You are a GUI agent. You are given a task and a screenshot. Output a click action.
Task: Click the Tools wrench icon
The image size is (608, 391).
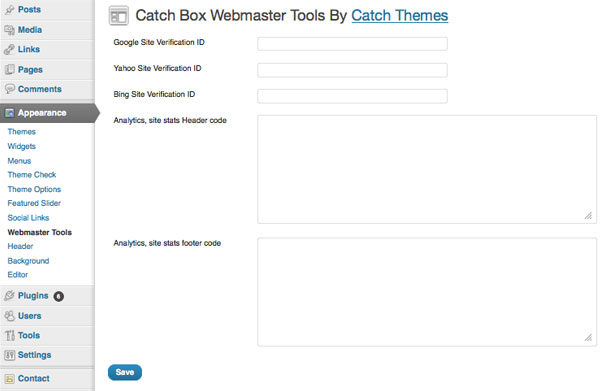[9, 335]
